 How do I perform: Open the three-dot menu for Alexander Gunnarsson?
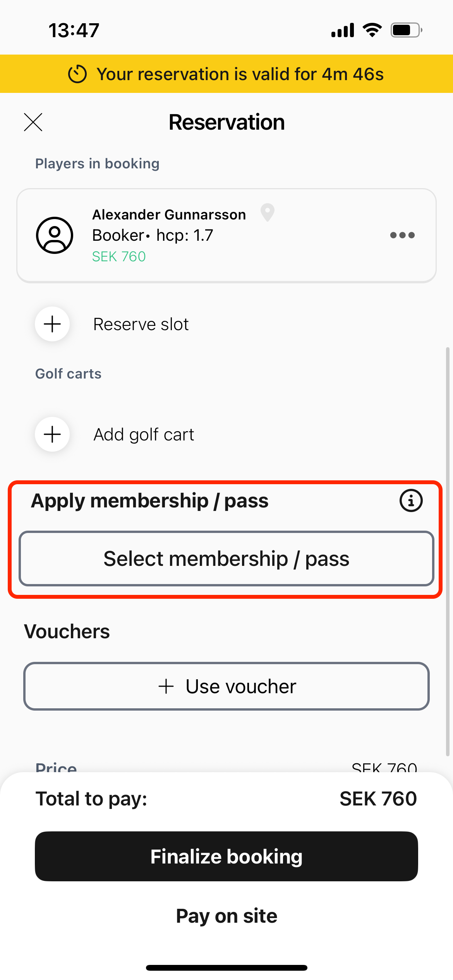(402, 235)
